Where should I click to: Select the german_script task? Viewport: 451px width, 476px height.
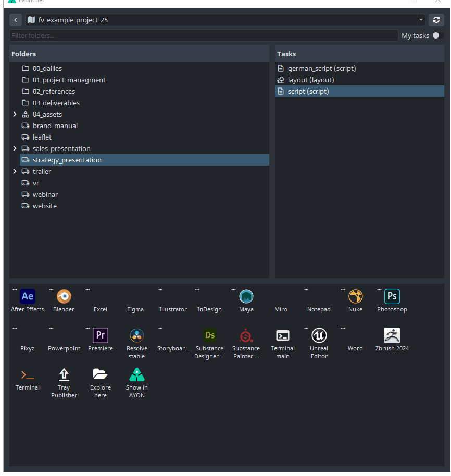321,69
